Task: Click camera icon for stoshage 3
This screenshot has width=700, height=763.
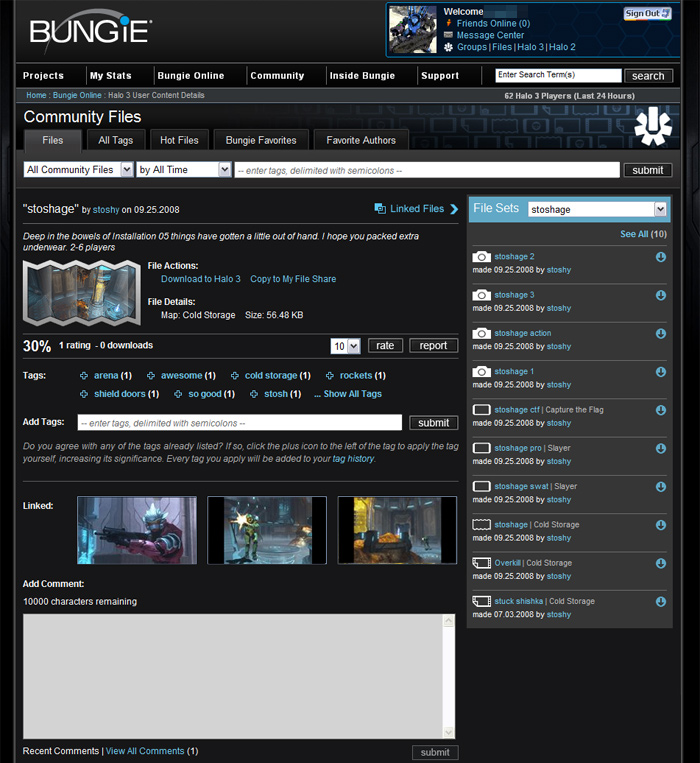Action: (x=481, y=295)
